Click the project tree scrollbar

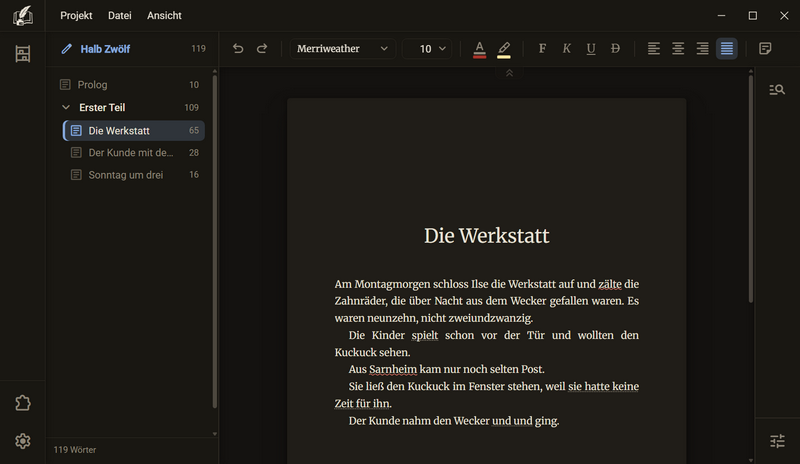point(215,241)
